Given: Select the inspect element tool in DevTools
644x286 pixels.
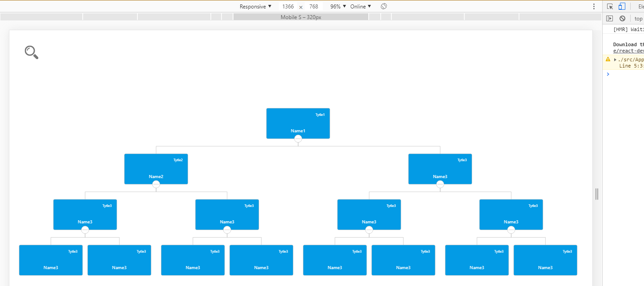Looking at the screenshot, I should [610, 6].
